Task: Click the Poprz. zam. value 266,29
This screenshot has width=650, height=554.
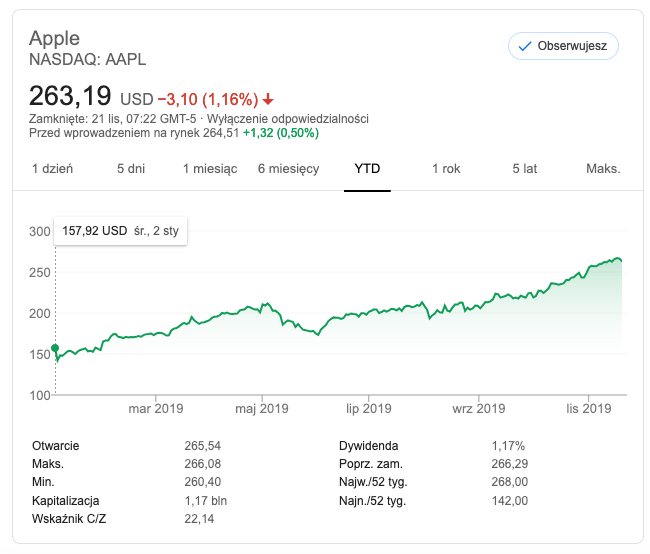Action: [510, 464]
